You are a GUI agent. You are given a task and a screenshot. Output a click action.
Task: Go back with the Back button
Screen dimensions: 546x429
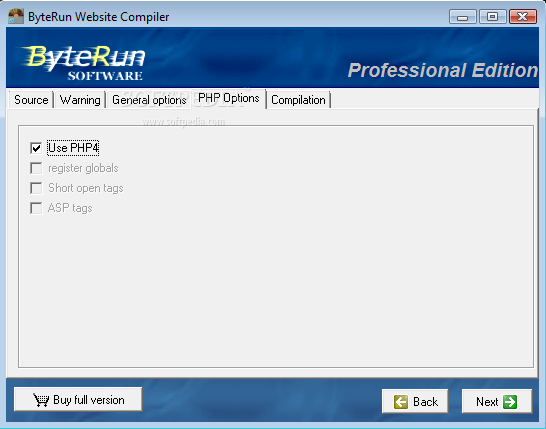415,401
